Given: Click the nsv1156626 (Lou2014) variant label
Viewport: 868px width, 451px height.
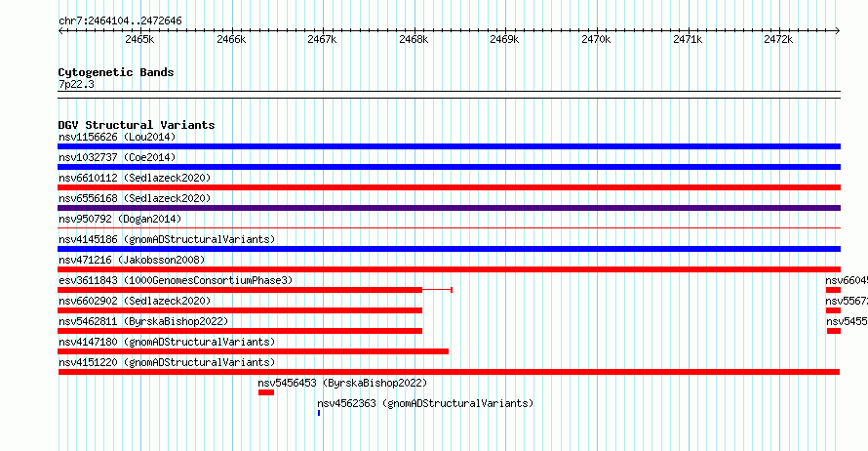Looking at the screenshot, I should pos(117,137).
